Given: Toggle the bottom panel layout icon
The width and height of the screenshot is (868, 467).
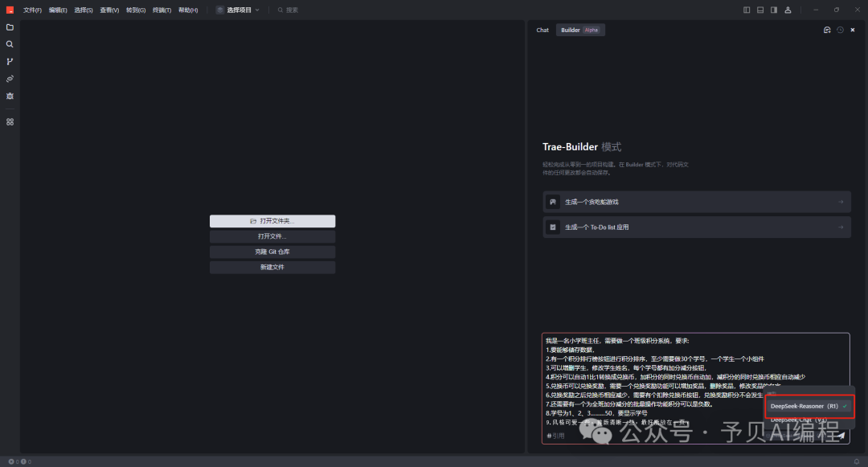Looking at the screenshot, I should 760,10.
